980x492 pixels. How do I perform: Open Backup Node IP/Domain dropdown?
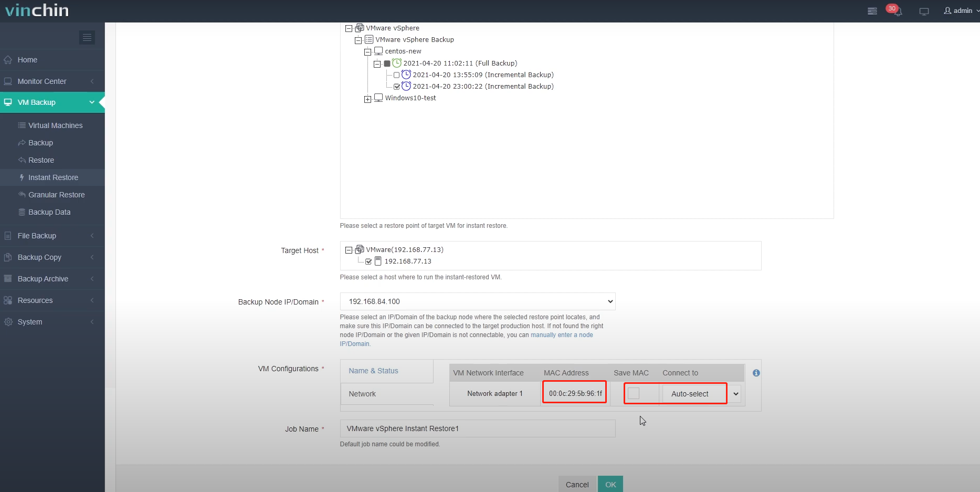point(478,301)
